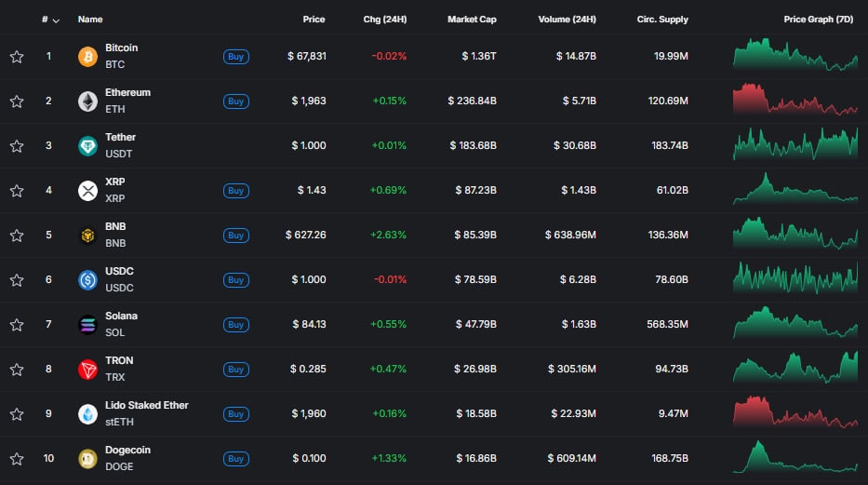The width and height of the screenshot is (868, 485).
Task: Star XRP as a favorite
Action: [x=17, y=191]
